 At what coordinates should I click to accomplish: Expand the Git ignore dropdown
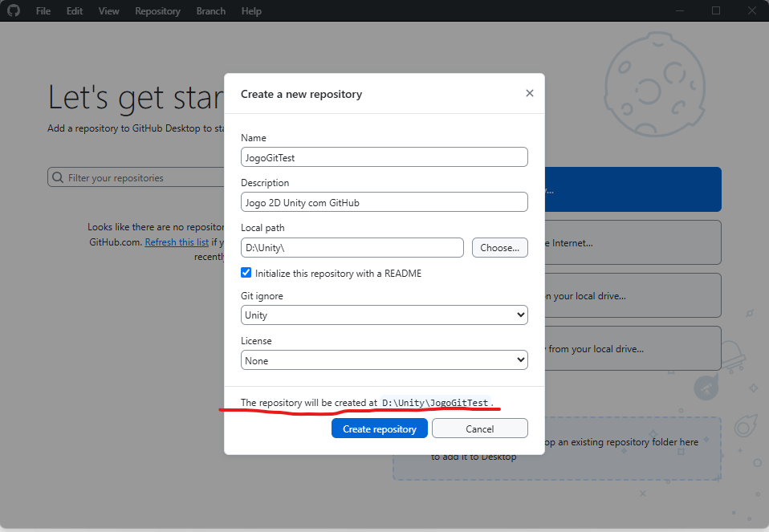pos(384,315)
